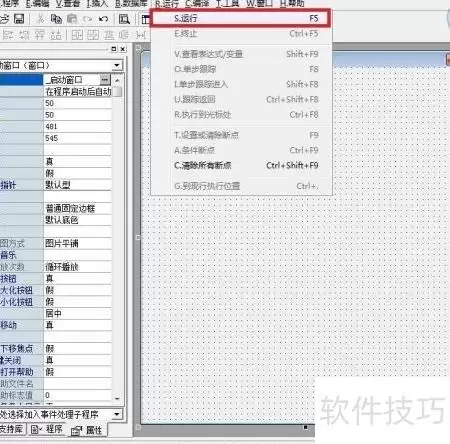Click the 默认型 pointer value
450x444 pixels.
tap(78, 185)
